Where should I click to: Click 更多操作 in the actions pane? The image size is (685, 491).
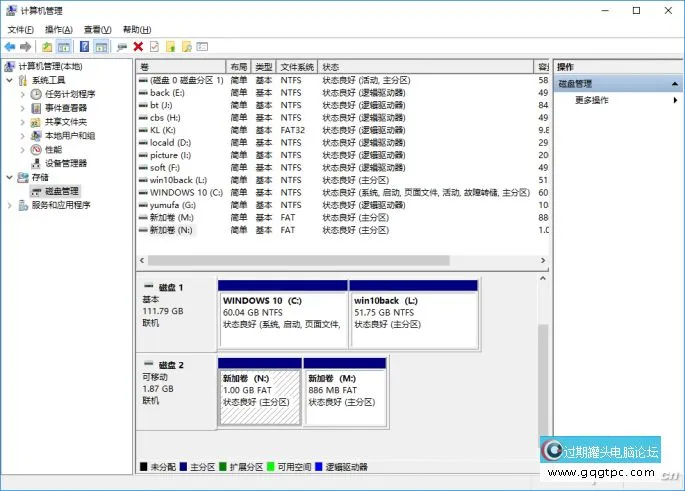592,100
